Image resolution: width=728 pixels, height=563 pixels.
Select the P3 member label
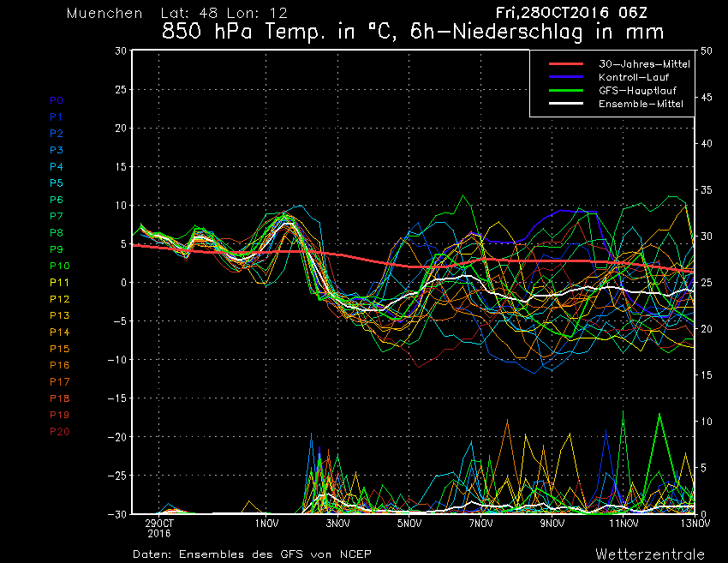pos(57,150)
